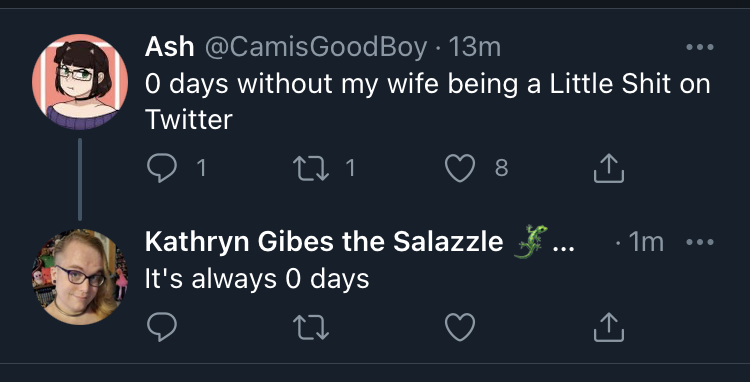Click the 13m timestamp
The image size is (750, 382).
(474, 47)
